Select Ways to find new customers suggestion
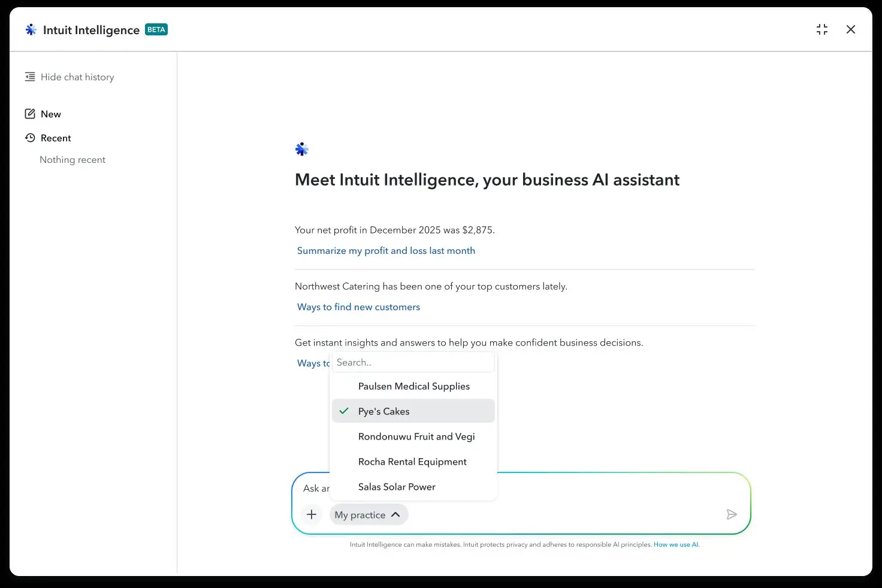 coord(358,307)
